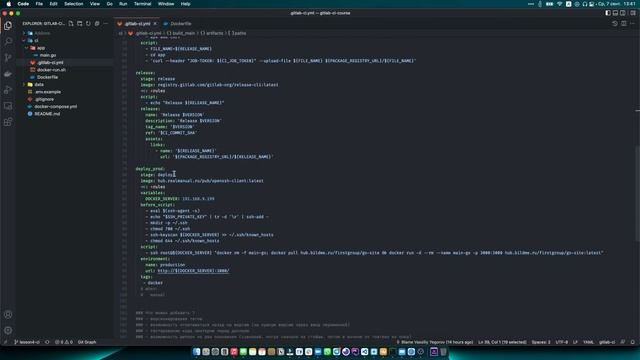Click New File icon in Explorer header
Image resolution: width=640 pixels, height=360 pixels.
pyautogui.click(x=71, y=24)
